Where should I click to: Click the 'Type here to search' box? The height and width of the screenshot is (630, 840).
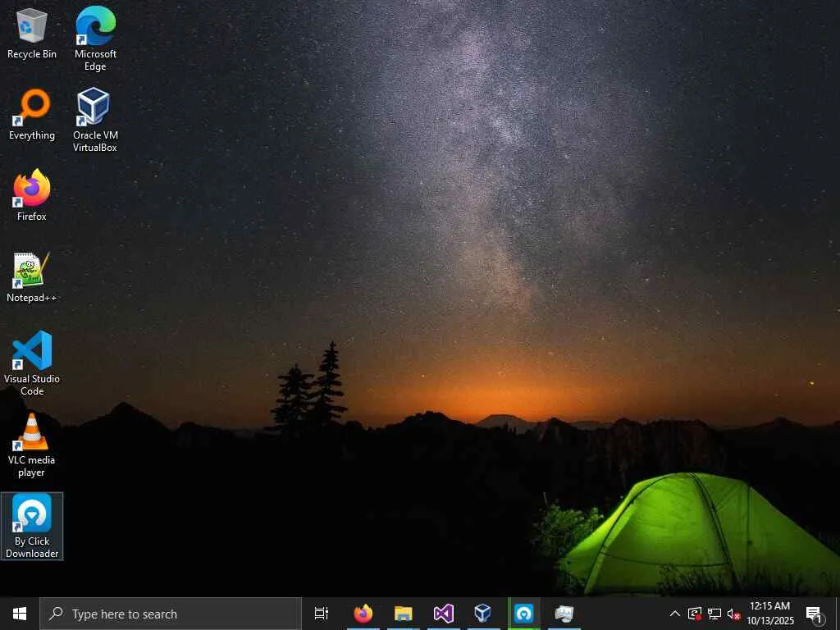click(171, 614)
